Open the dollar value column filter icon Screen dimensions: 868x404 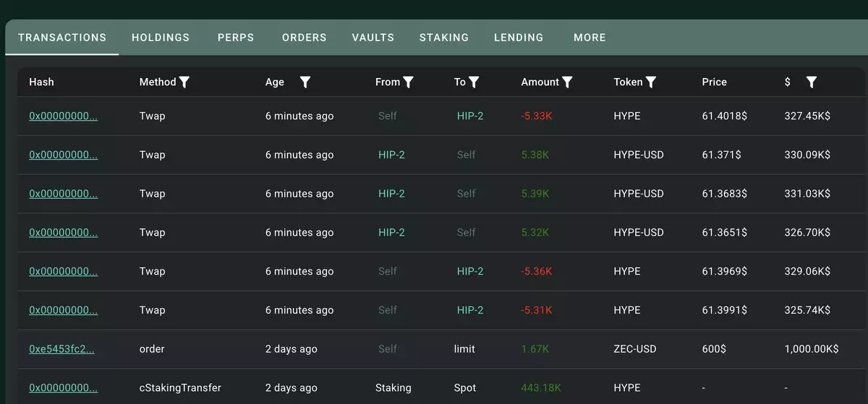coord(812,82)
